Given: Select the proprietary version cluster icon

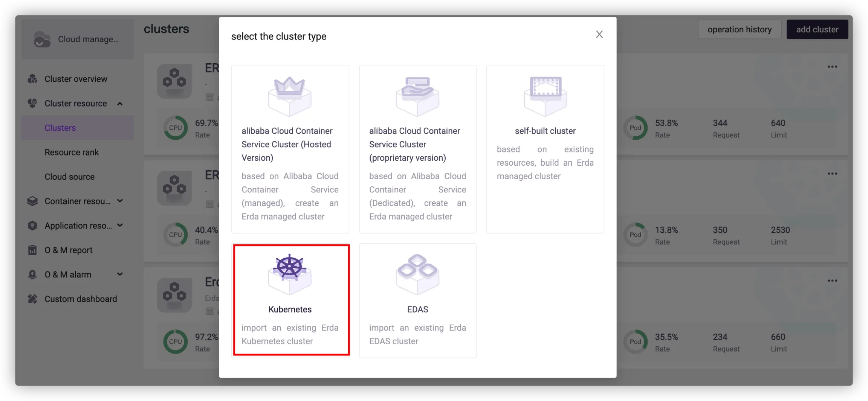Looking at the screenshot, I should pos(417,95).
